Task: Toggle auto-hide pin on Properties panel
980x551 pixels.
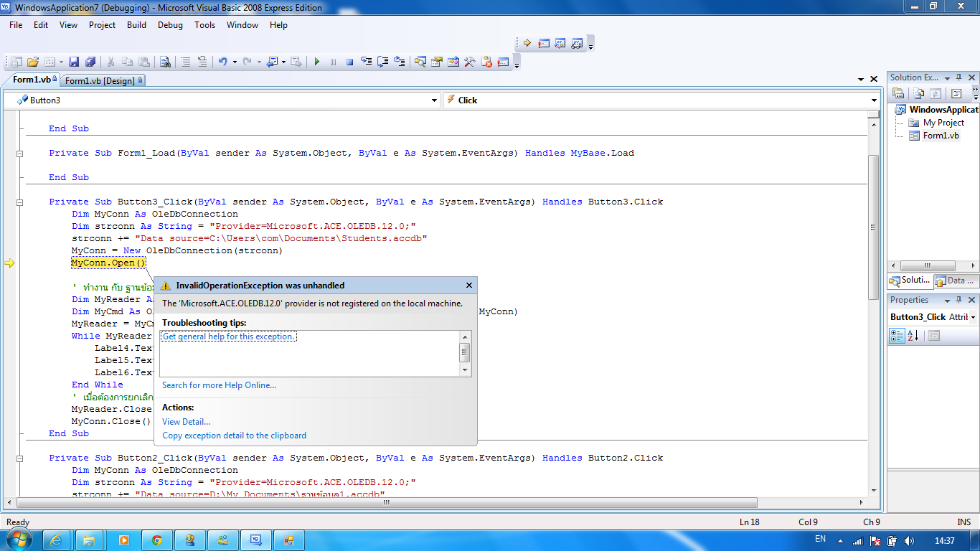Action: coord(960,301)
